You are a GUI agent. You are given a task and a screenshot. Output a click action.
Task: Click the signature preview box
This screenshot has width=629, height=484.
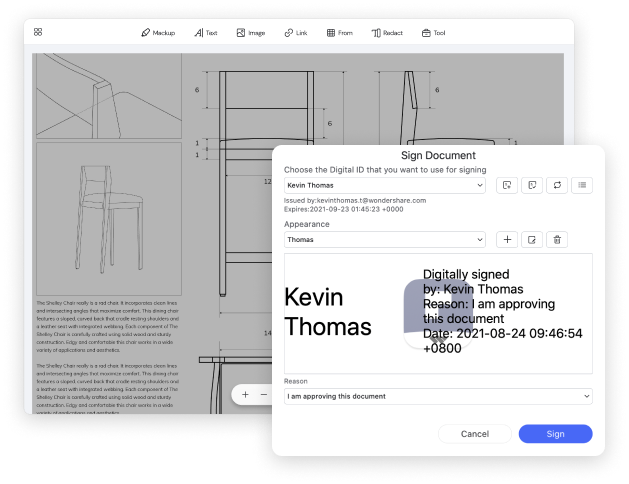click(x=438, y=314)
